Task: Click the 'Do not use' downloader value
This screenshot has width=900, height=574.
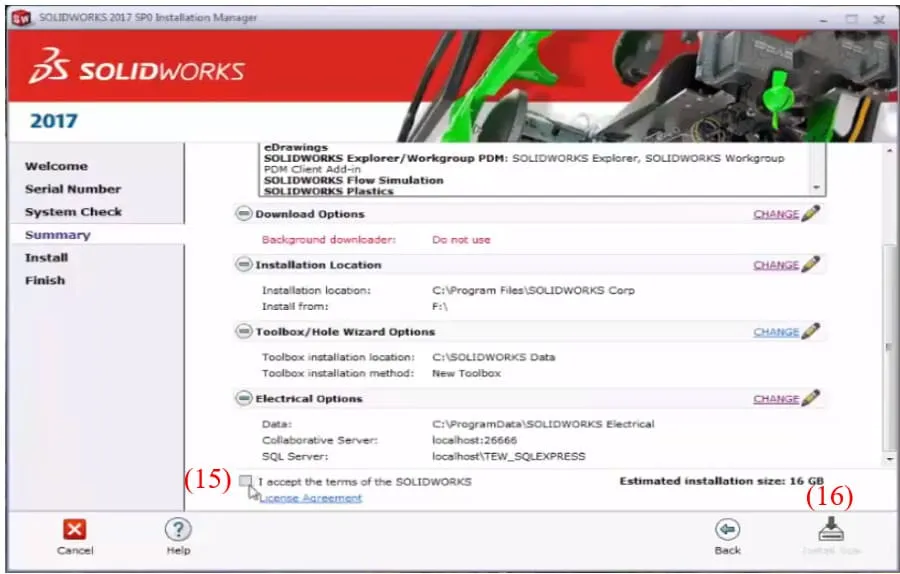Action: (461, 240)
